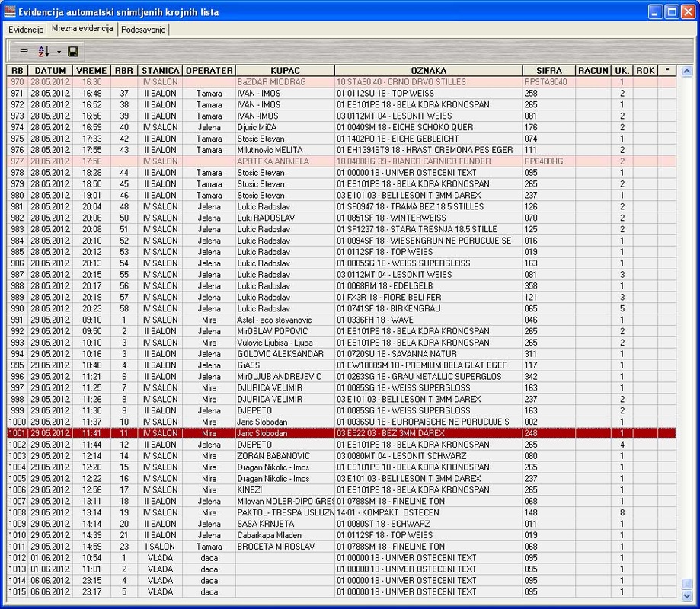Screen dimensions: 700x609
Task: Click the OZNAKA column header
Action: (x=428, y=70)
